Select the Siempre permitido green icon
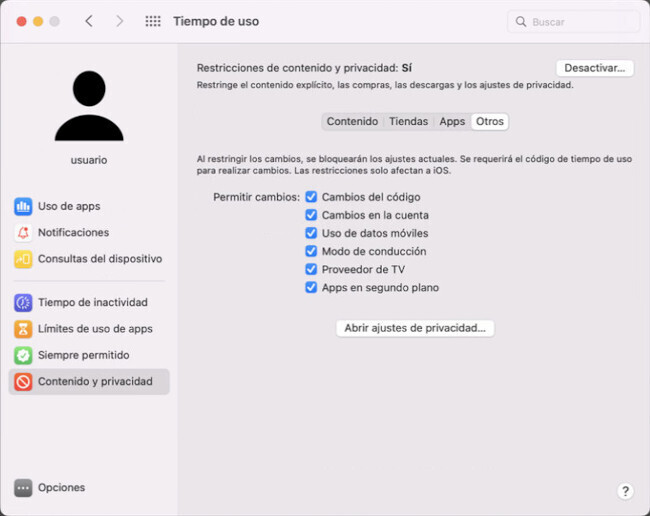The height and width of the screenshot is (516, 650). tap(23, 355)
